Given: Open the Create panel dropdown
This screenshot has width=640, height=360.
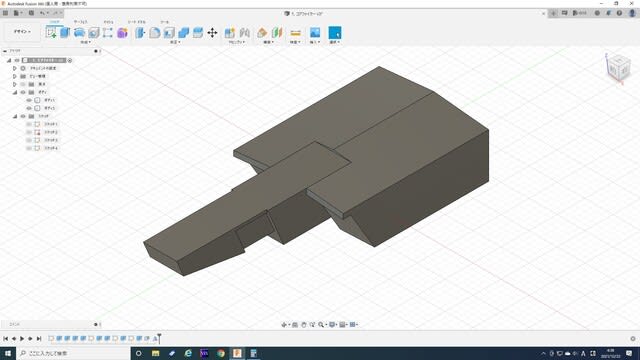Looking at the screenshot, I should (85, 42).
